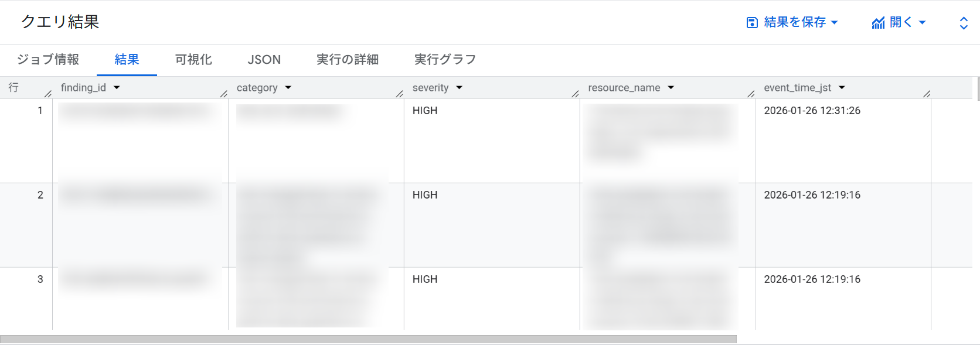Click resize handle after severity column
Screen dimensions: 980x345
pos(575,94)
